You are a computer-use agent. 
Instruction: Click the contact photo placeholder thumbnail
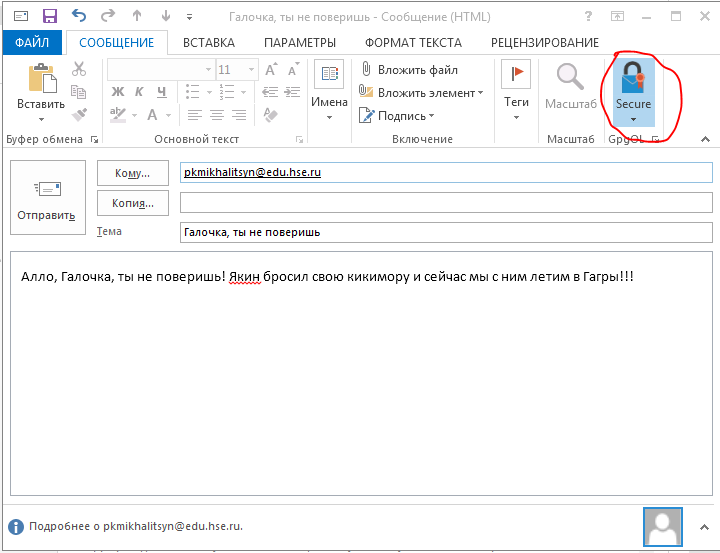pos(663,527)
